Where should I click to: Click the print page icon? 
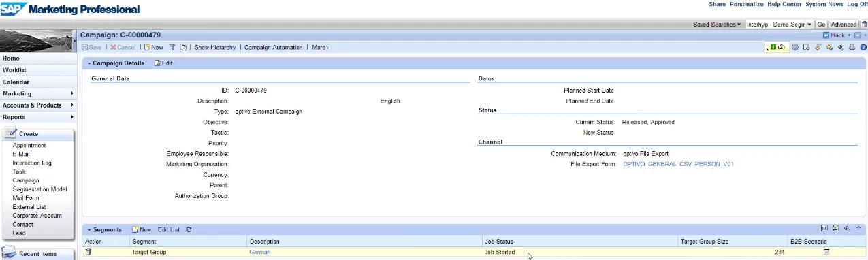(x=852, y=48)
